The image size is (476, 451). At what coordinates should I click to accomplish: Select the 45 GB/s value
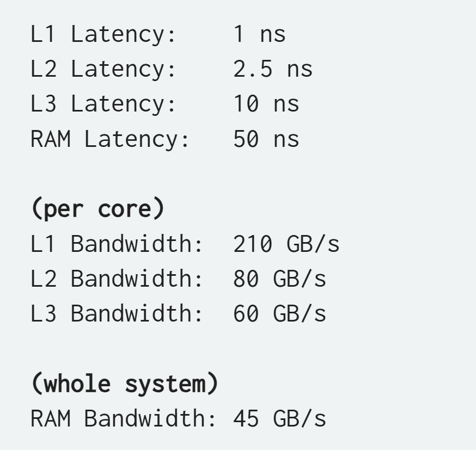279,418
